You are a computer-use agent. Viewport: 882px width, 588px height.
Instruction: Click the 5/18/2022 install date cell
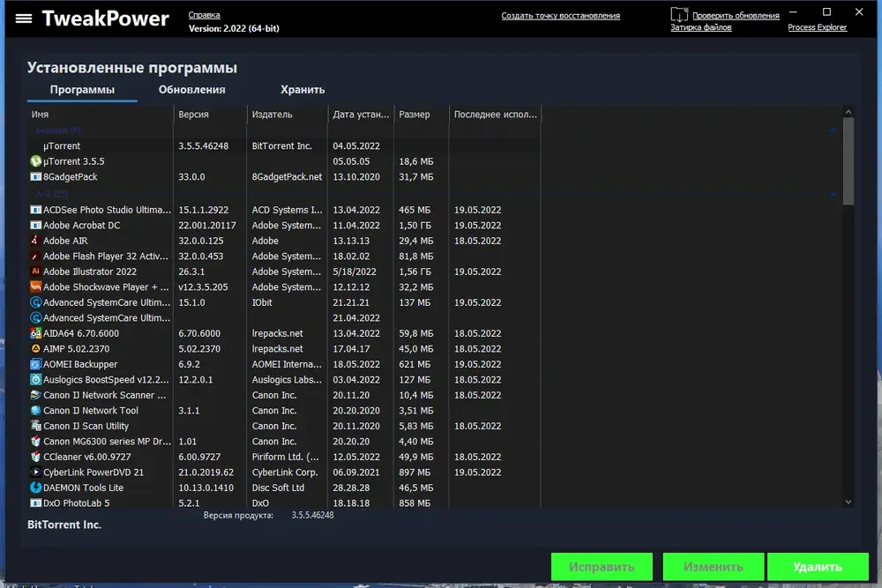coord(355,272)
